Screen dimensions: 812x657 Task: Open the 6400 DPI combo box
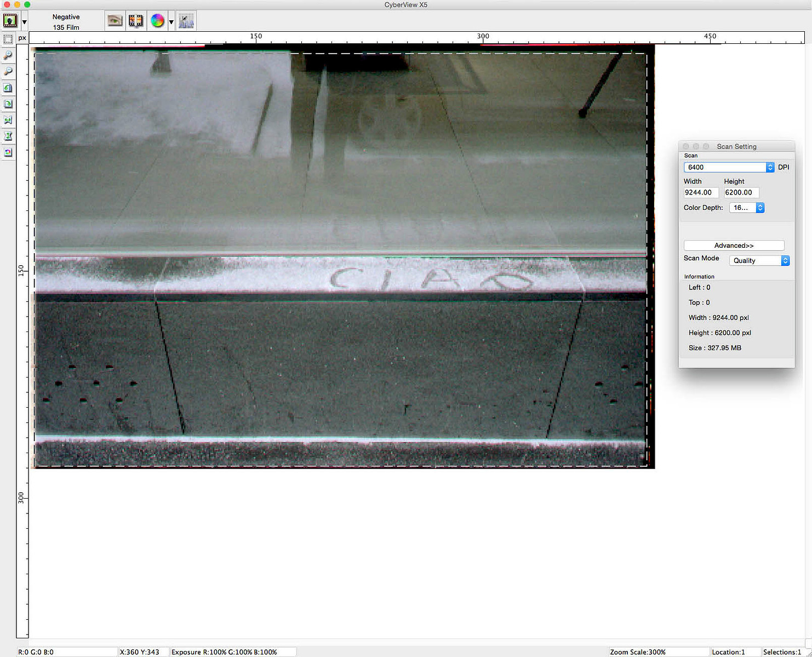[729, 167]
